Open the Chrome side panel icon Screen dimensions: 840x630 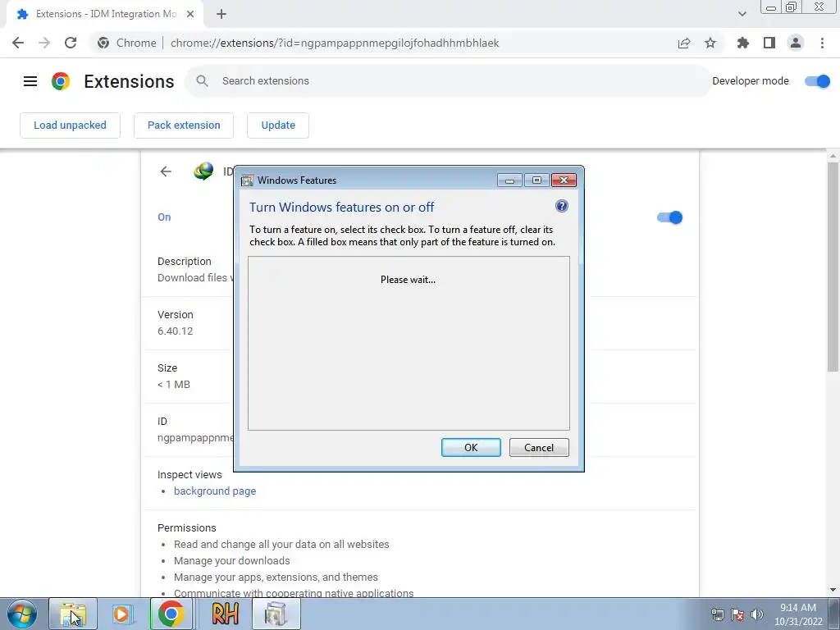pos(769,43)
